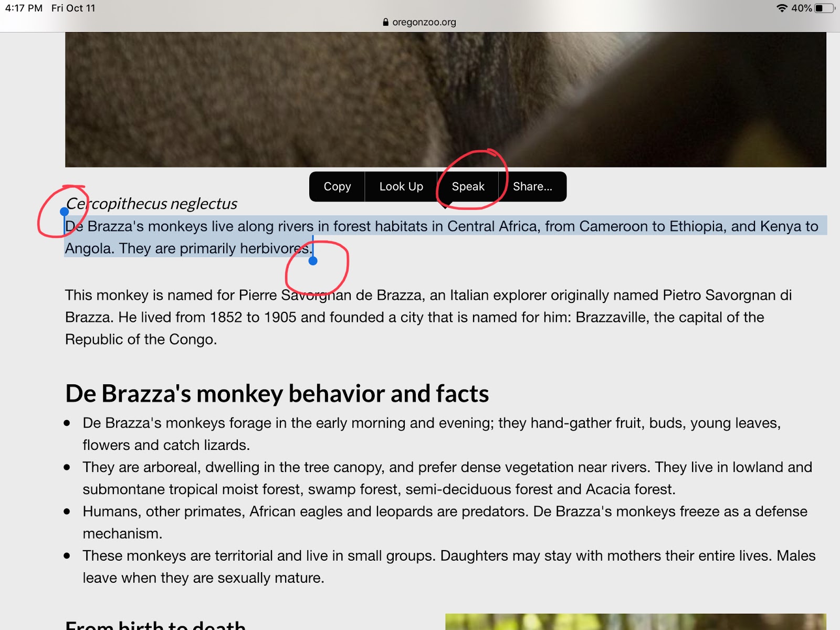Tap the green photo thumbnail at the bottom right

(x=636, y=622)
